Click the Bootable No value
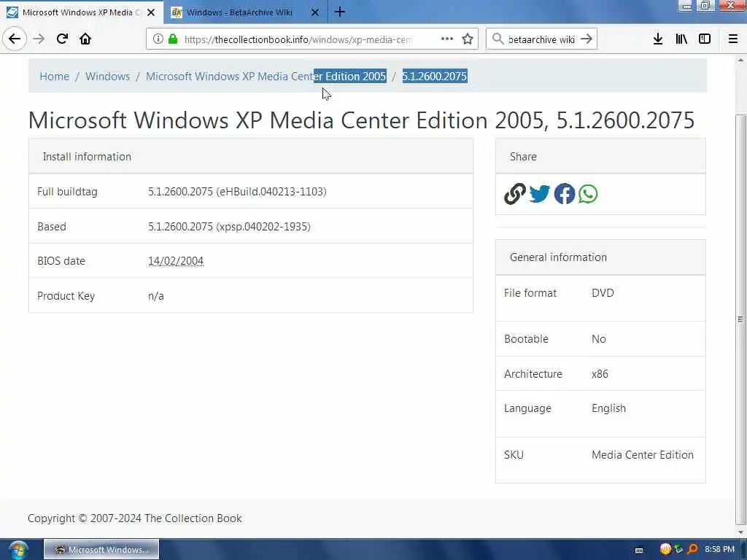The width and height of the screenshot is (747, 560). tap(598, 338)
